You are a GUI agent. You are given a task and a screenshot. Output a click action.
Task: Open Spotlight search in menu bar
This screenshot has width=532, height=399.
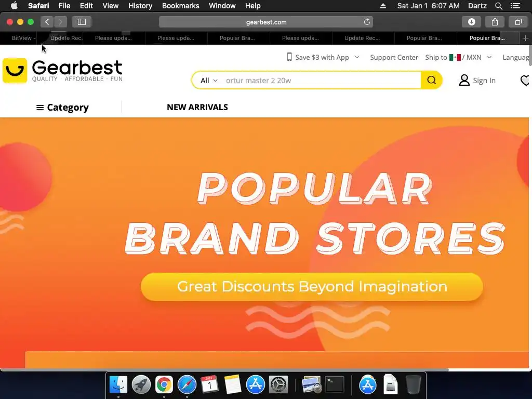click(x=498, y=6)
